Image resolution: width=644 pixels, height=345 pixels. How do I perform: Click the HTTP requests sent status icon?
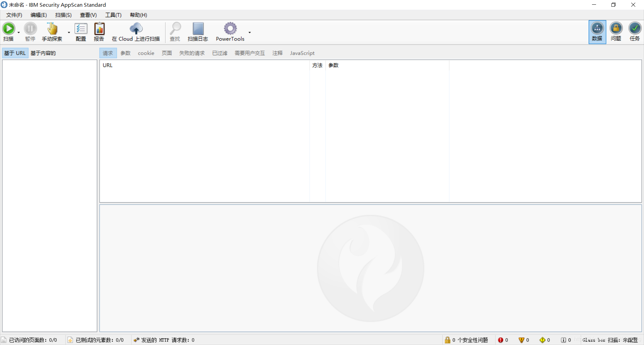pos(136,340)
